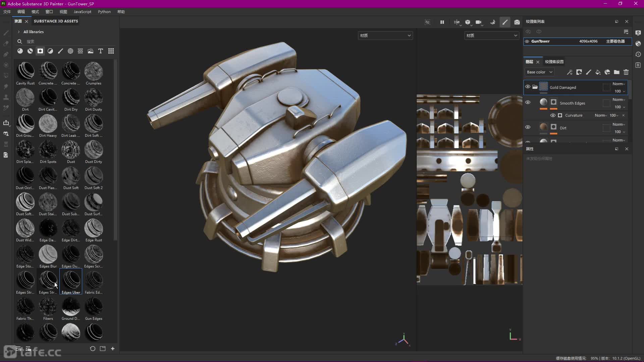
Task: Open the Python menu
Action: coord(104,12)
